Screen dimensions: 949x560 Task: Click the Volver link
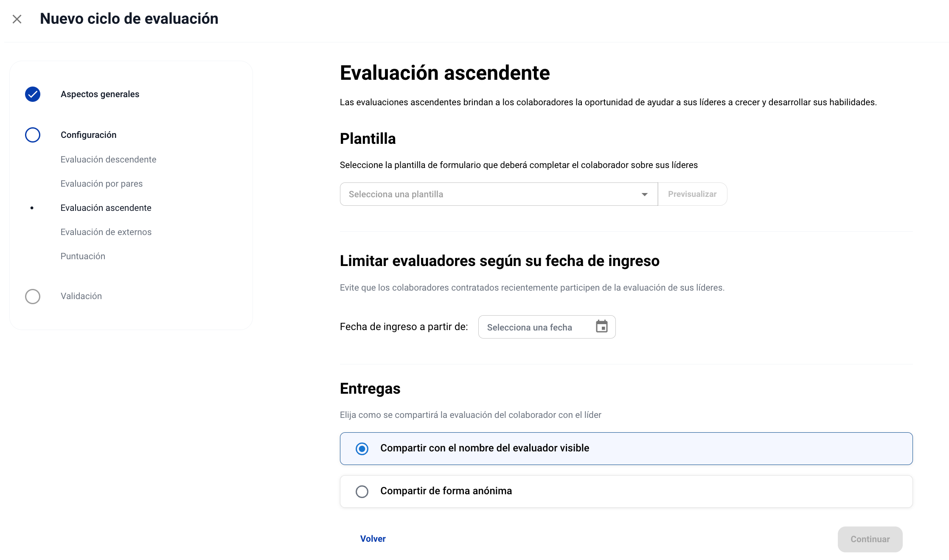point(373,539)
